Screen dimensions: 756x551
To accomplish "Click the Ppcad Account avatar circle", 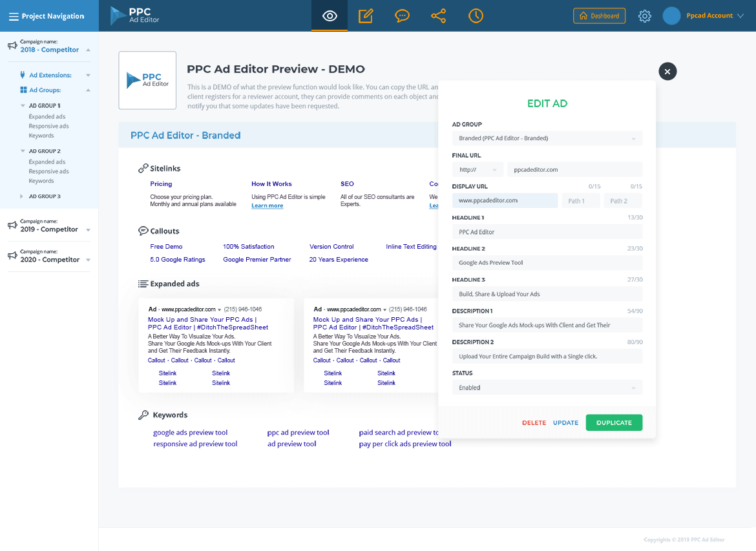I will click(x=671, y=16).
